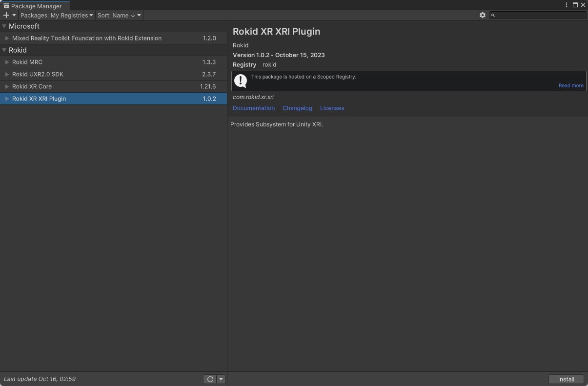Open the Documentation link
The height and width of the screenshot is (386, 588).
click(x=254, y=108)
